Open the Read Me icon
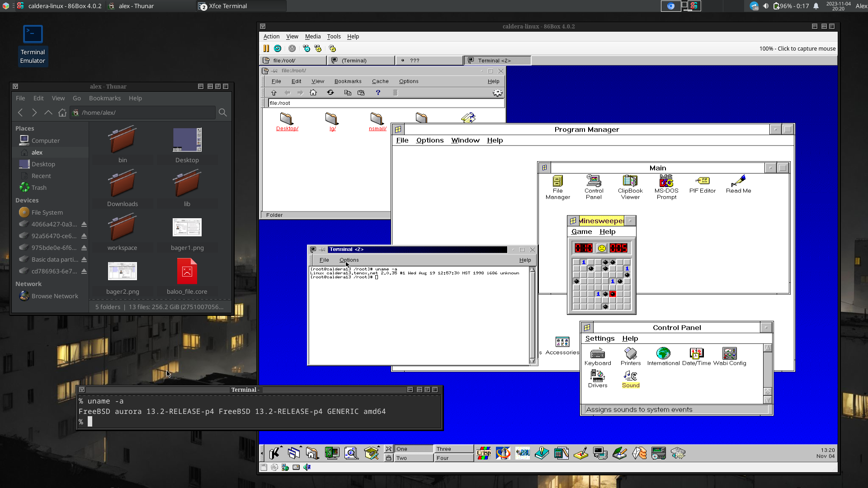Image resolution: width=868 pixels, height=488 pixels. 738,181
